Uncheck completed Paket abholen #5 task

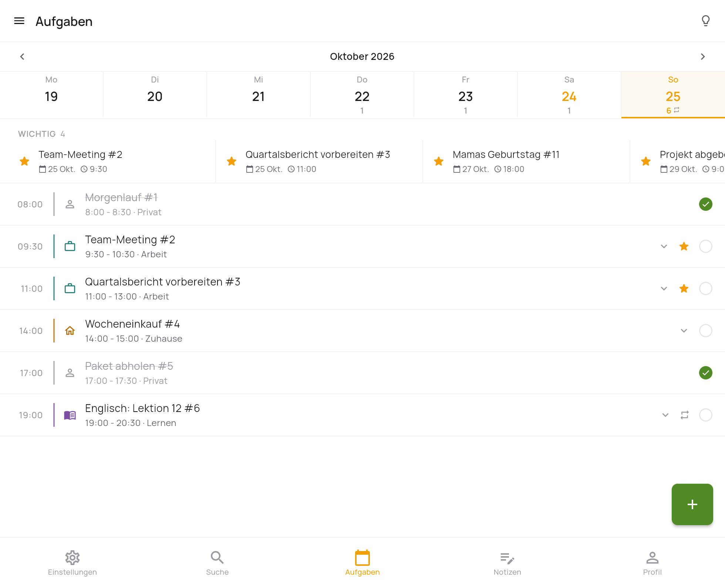pyautogui.click(x=705, y=373)
